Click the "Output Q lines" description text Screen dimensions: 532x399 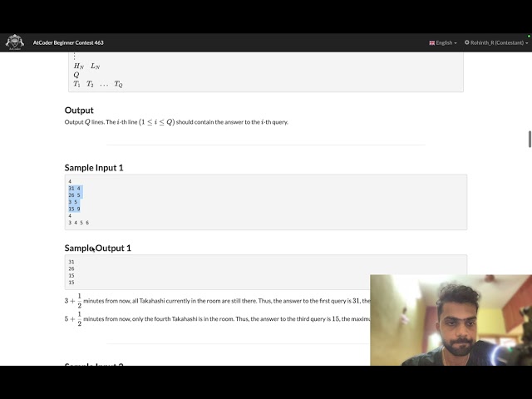[176, 122]
